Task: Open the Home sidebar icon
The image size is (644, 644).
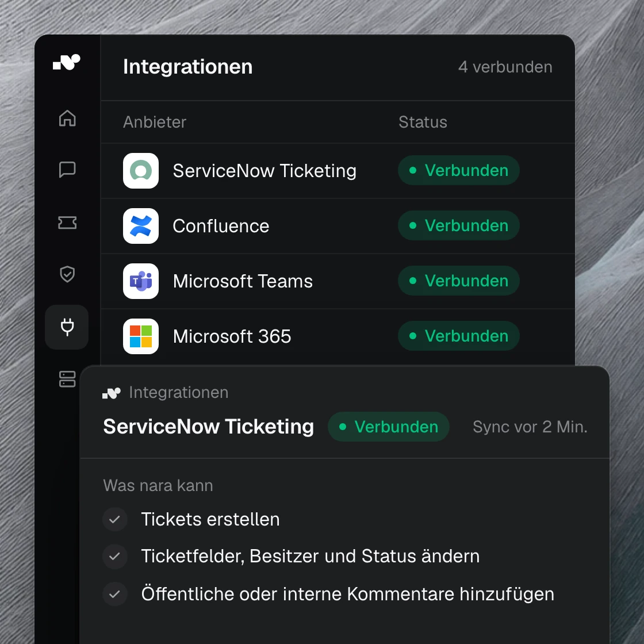Action: [x=67, y=118]
